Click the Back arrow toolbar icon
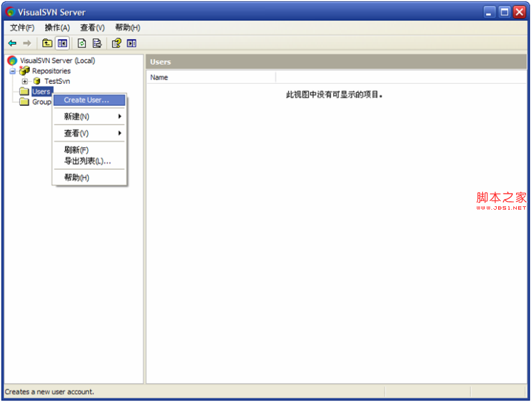The image size is (532, 402). click(12, 43)
